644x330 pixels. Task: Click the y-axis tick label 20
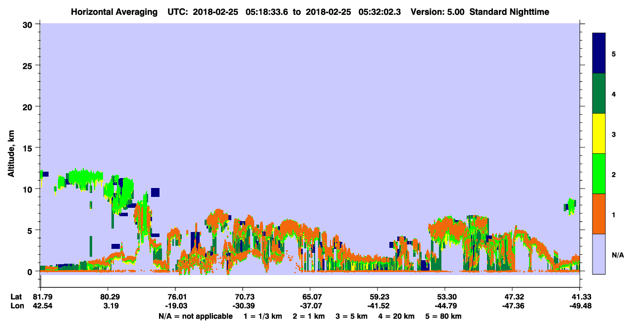(x=29, y=106)
